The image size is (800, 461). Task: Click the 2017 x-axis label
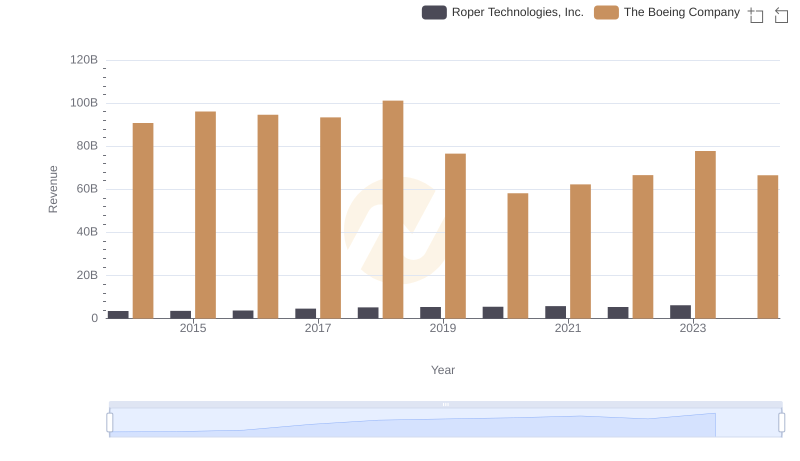point(318,328)
